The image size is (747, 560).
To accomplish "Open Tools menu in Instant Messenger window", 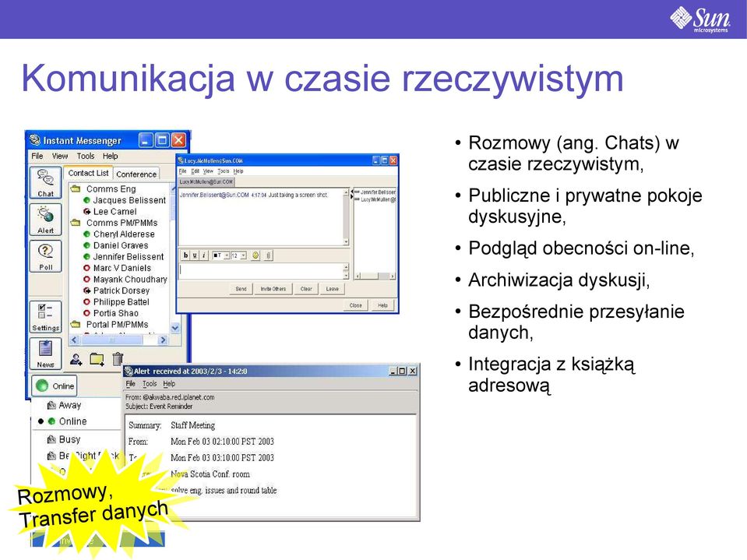I will (85, 156).
